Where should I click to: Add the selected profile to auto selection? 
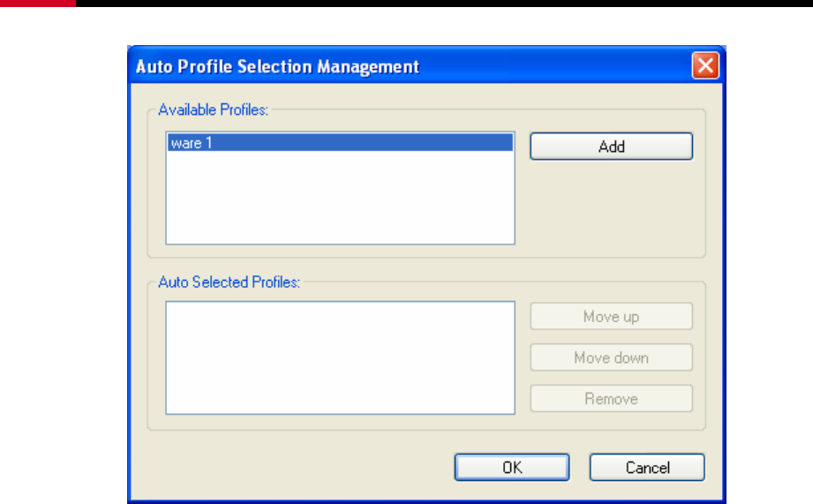coord(612,147)
